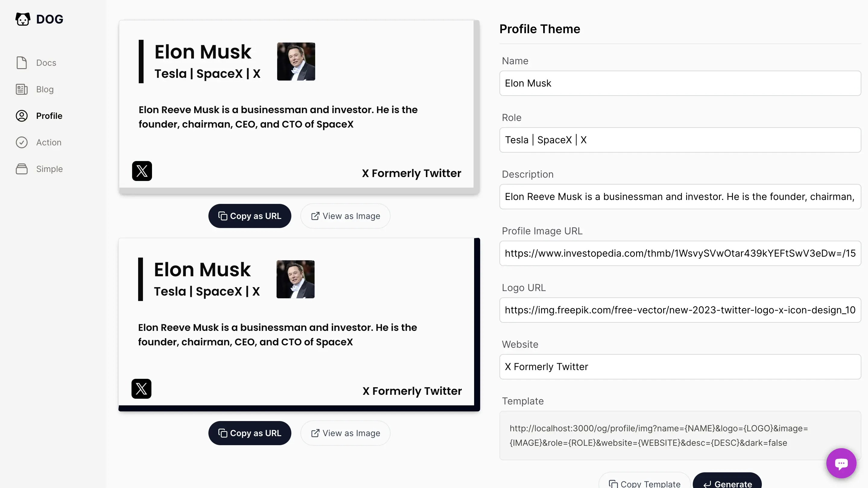Click into the Description field
This screenshot has width=868, height=488.
click(680, 196)
